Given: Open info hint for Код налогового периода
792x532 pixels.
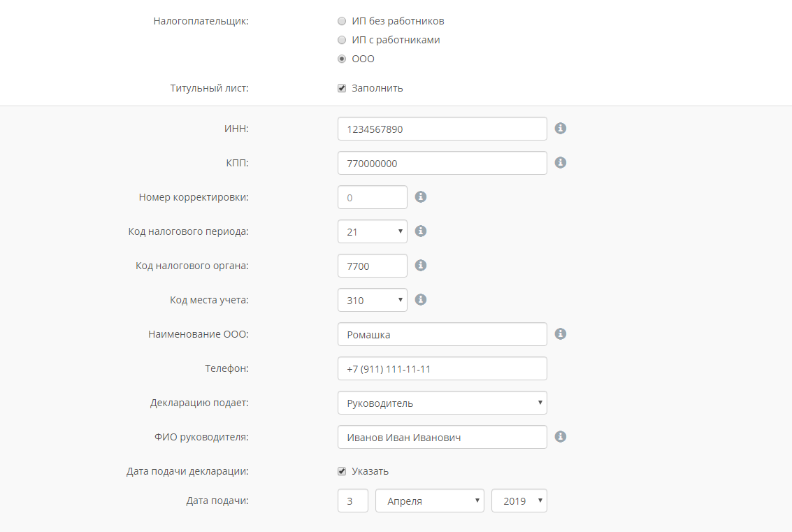Looking at the screenshot, I should click(x=420, y=231).
